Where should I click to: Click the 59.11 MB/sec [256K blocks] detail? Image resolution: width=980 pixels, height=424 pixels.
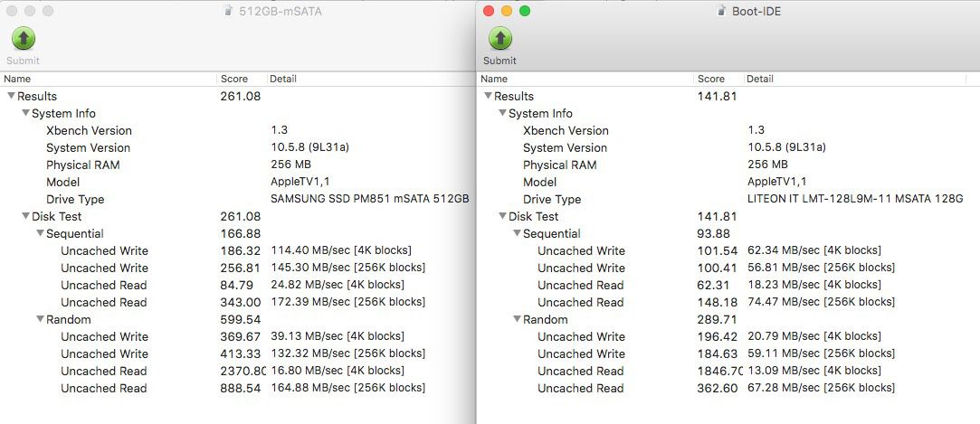pos(822,353)
